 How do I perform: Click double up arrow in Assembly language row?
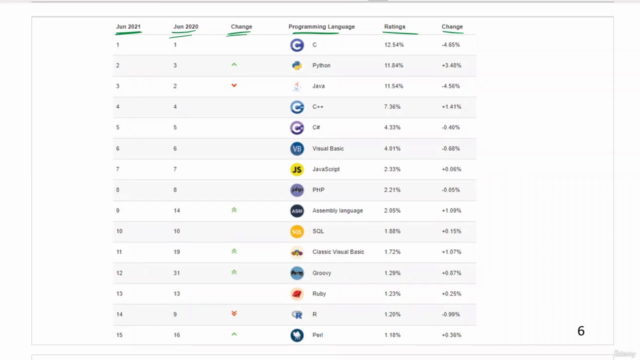click(234, 210)
